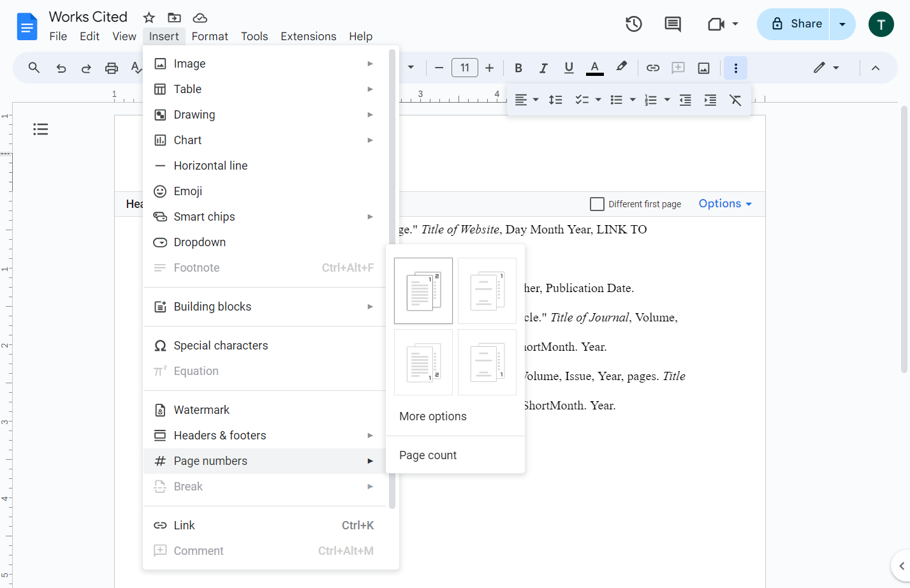Click the insert image toolbar icon
This screenshot has height=588, width=910.
pos(704,68)
